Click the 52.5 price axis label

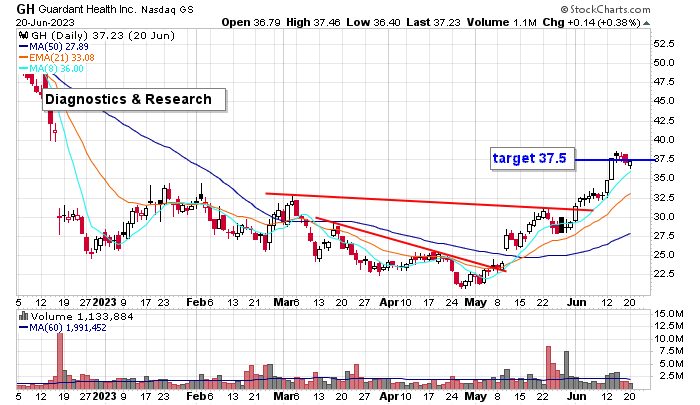click(663, 44)
